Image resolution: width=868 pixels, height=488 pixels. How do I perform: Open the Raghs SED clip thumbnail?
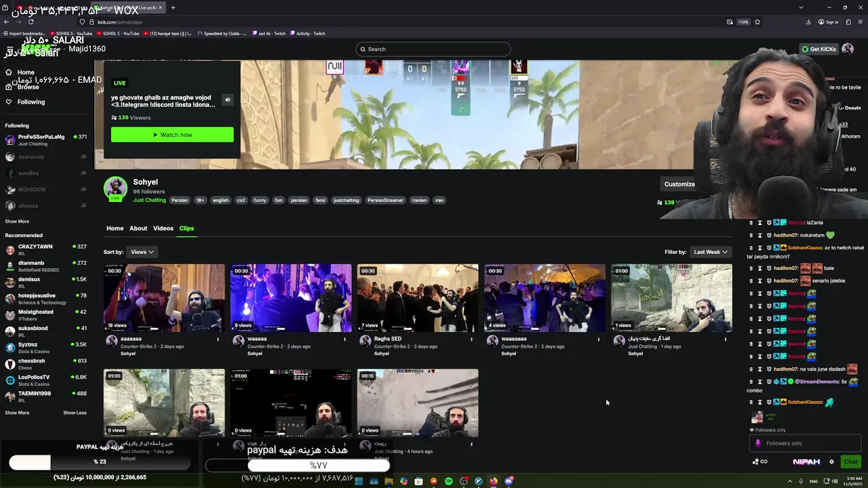pos(418,298)
